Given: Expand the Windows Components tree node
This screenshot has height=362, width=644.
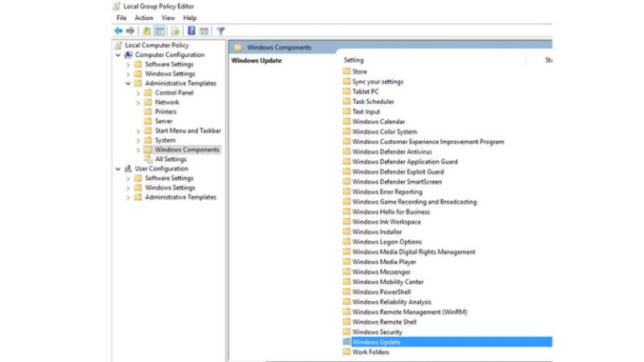Looking at the screenshot, I should point(138,150).
